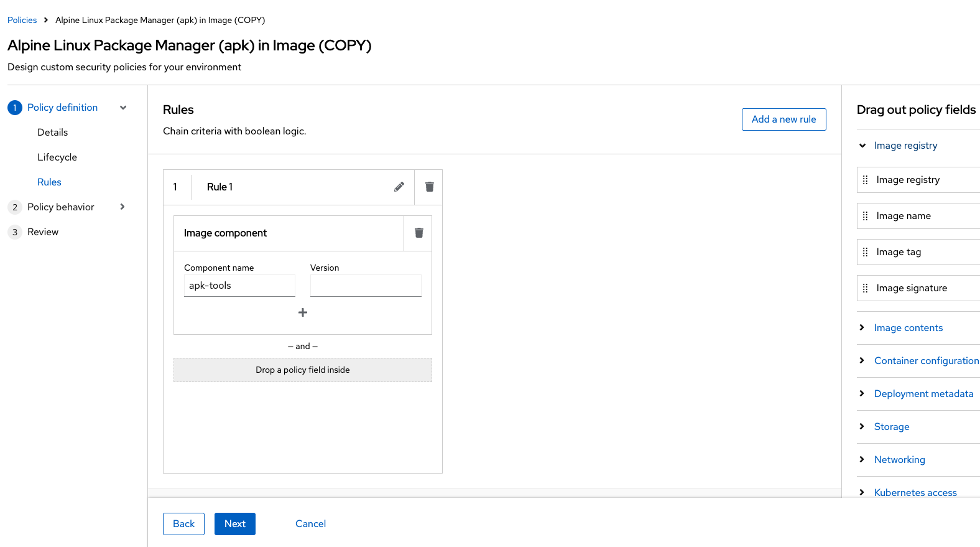Follow the Policies breadcrumb link
Viewport: 980px width, 547px height.
pyautogui.click(x=22, y=20)
